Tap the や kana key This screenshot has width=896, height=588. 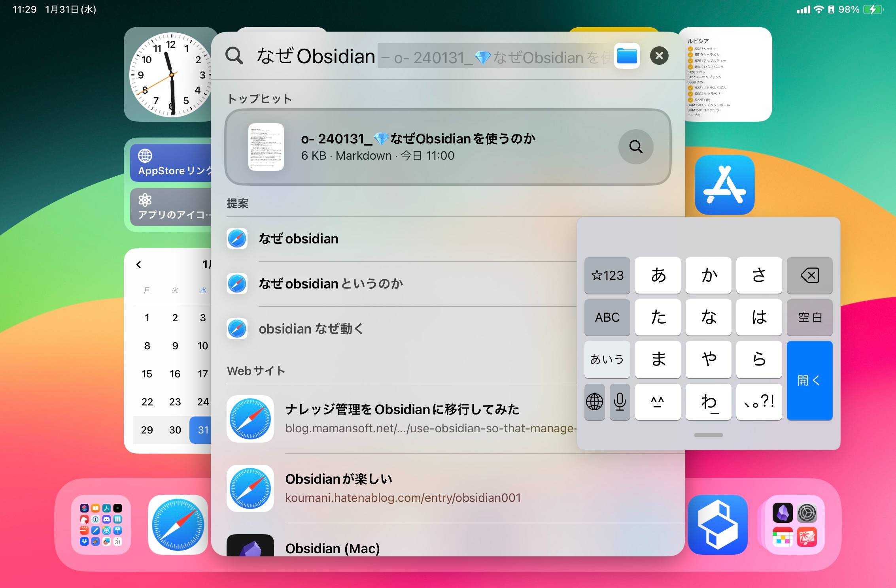709,359
